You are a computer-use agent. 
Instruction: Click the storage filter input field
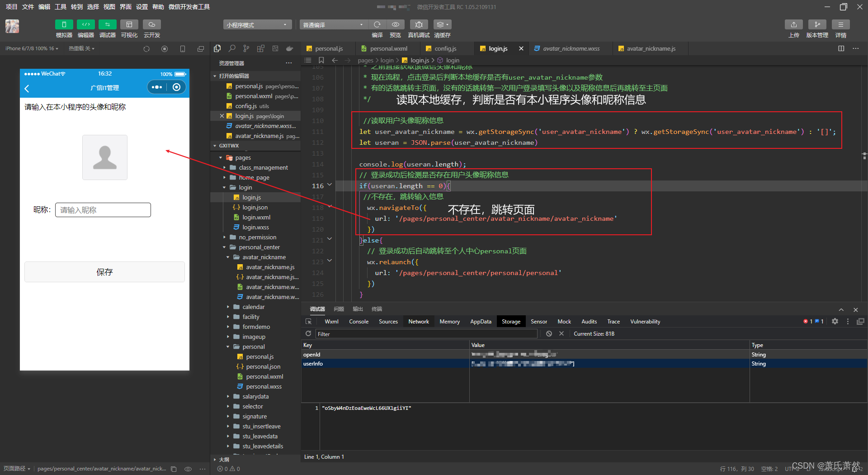pyautogui.click(x=426, y=334)
